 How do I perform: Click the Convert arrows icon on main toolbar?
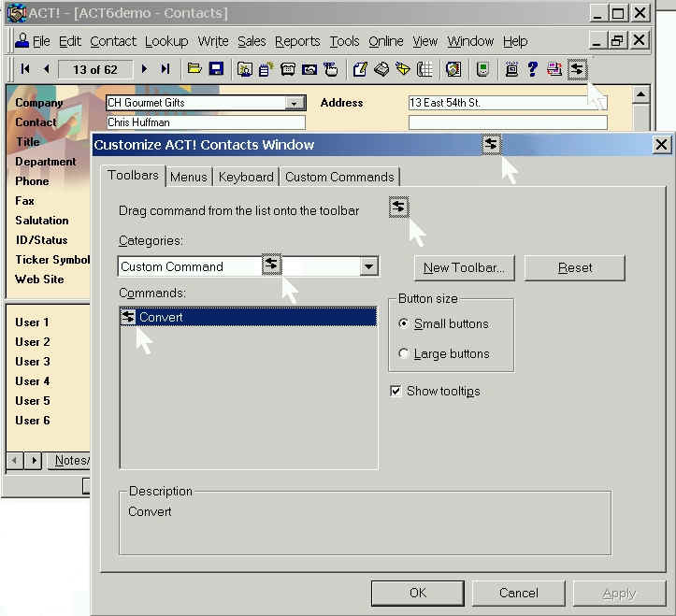[577, 69]
